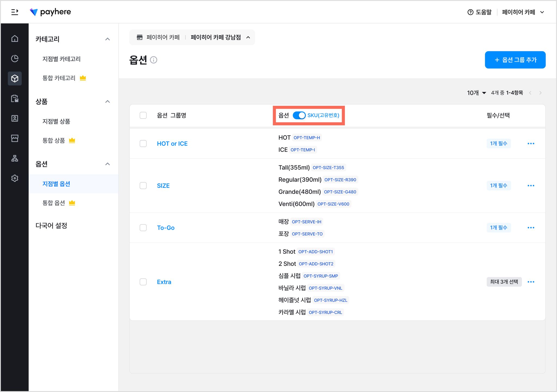Click the 카라멜 시럽 option name
557x392 pixels.
point(292,312)
